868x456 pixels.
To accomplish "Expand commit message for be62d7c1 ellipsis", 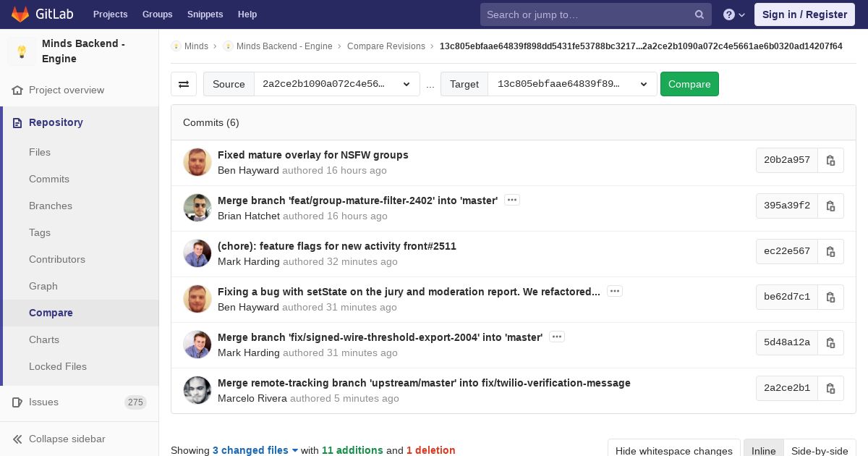I will click(x=614, y=291).
